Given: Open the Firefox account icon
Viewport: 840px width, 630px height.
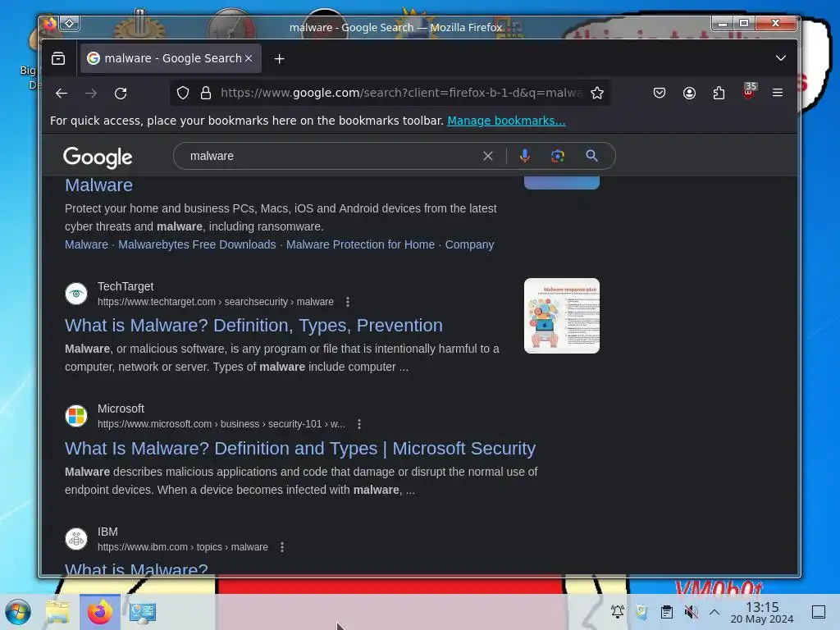Looking at the screenshot, I should coord(689,94).
